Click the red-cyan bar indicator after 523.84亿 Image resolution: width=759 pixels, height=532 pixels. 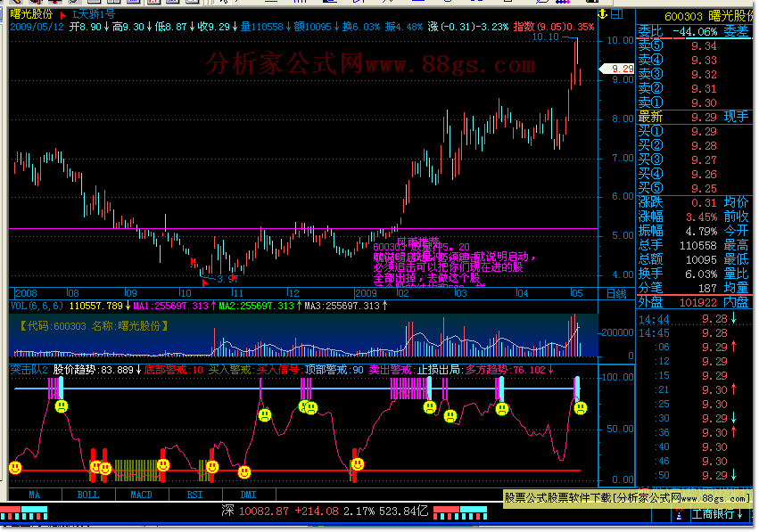[x=460, y=512]
